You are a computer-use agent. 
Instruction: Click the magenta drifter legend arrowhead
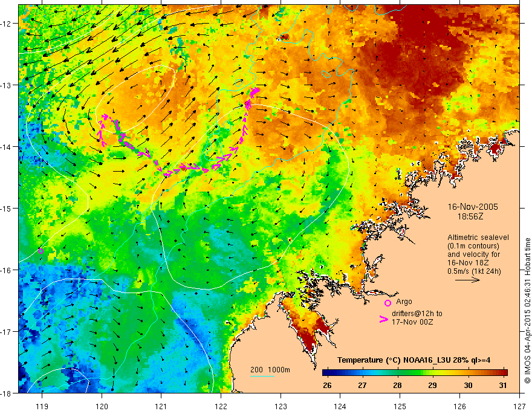click(384, 319)
